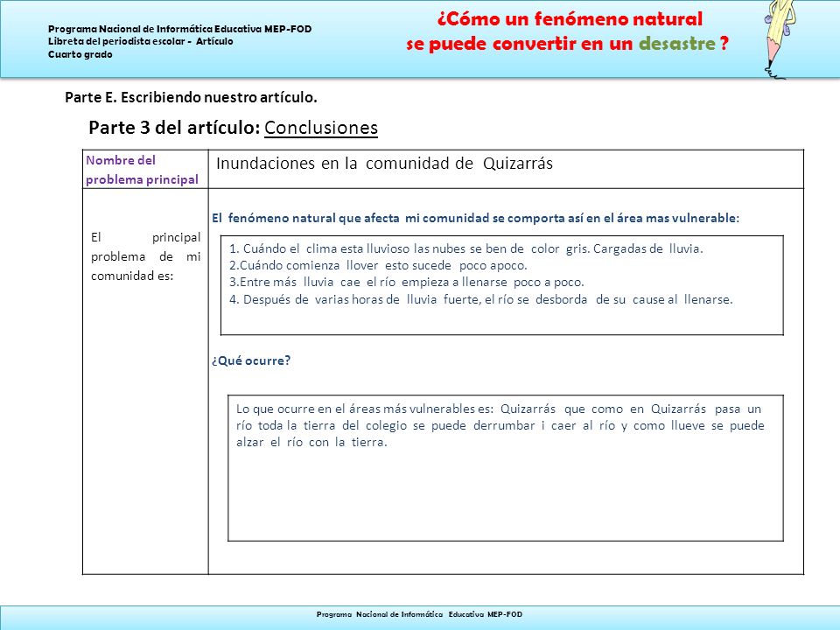Click the 'Cuarto grado' line
This screenshot has width=840, height=630.
pos(80,54)
